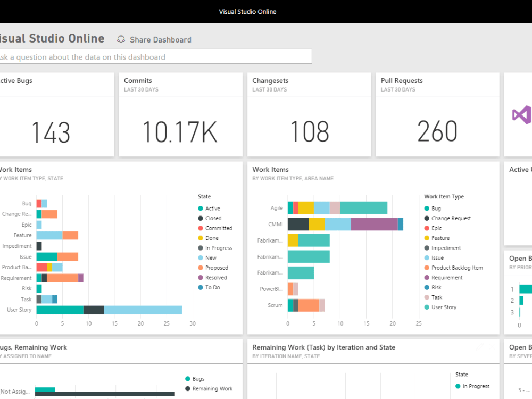Click the Share Dashboard cloud icon
Image resolution: width=532 pixels, height=399 pixels.
[121, 39]
